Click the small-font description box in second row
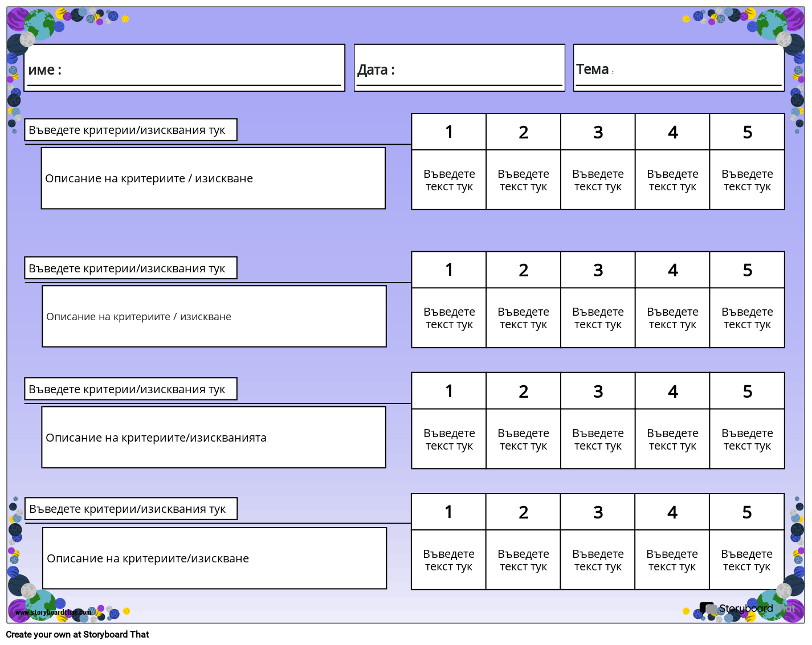The height and width of the screenshot is (645, 812). pos(214,316)
